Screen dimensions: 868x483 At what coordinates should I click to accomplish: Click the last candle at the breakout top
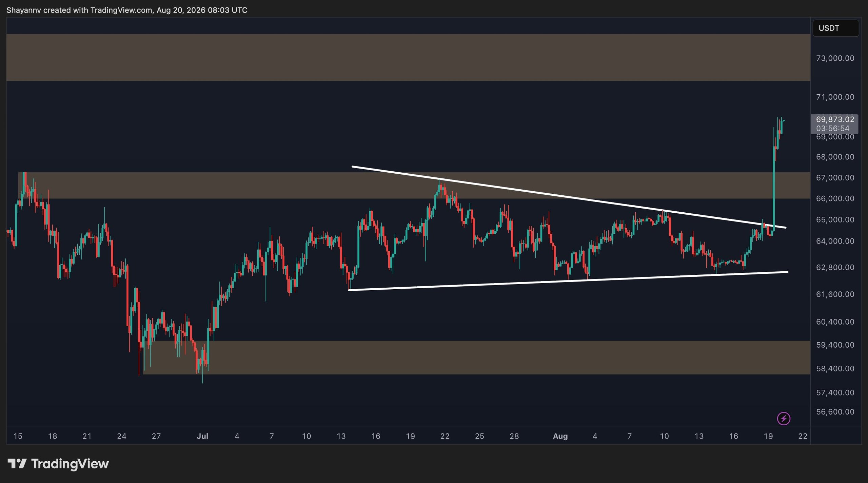[x=783, y=120]
